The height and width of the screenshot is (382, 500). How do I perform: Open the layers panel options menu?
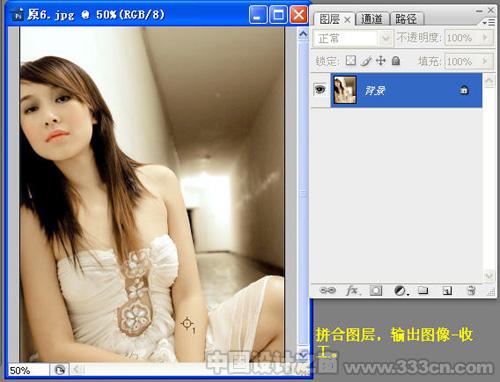[489, 22]
